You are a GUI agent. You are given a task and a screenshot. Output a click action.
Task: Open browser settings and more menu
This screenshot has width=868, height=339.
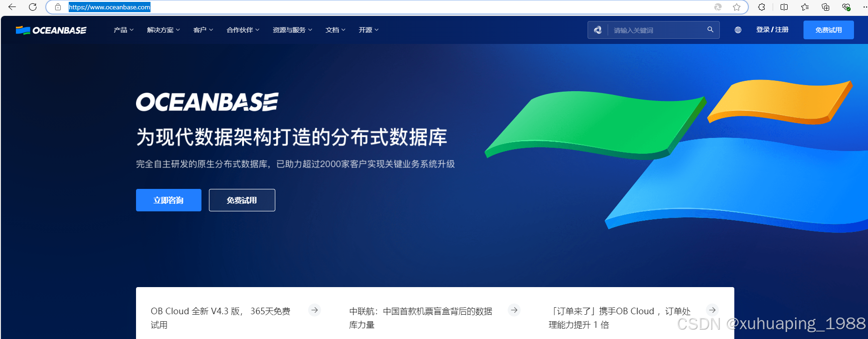[865, 7]
